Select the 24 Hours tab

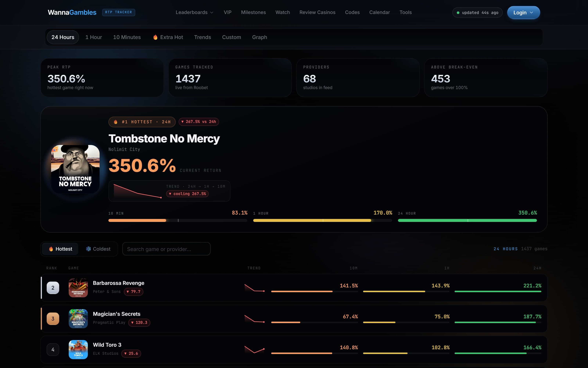(x=63, y=37)
